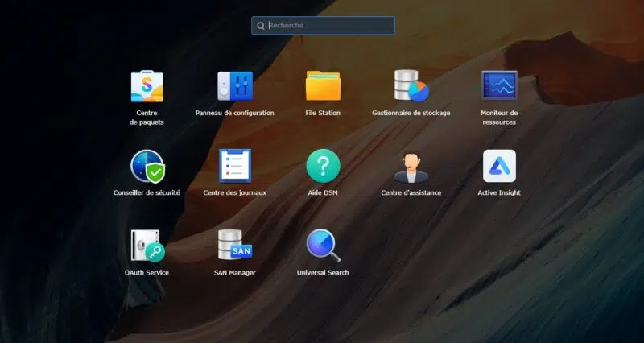Open Gestionnaire de stockage icon
This screenshot has height=343, width=644.
click(x=411, y=86)
